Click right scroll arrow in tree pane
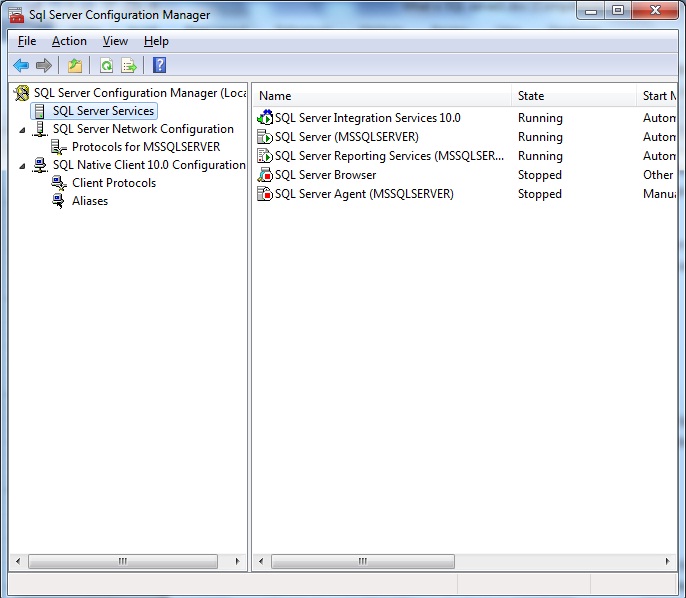The image size is (686, 598). [x=238, y=561]
